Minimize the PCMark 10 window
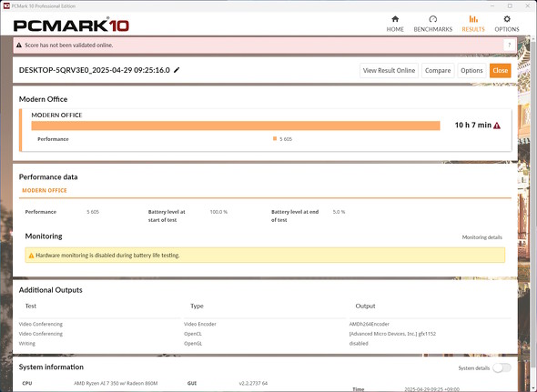This screenshot has height=392, width=537. (492, 5)
